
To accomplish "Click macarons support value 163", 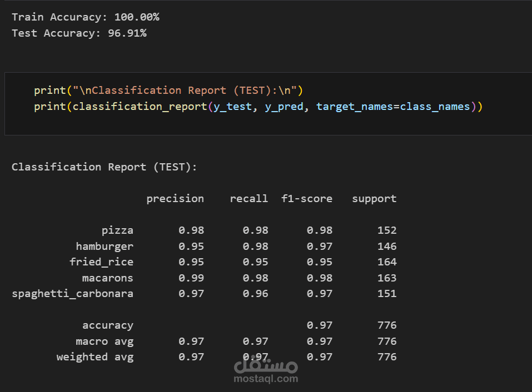I will pyautogui.click(x=387, y=278).
